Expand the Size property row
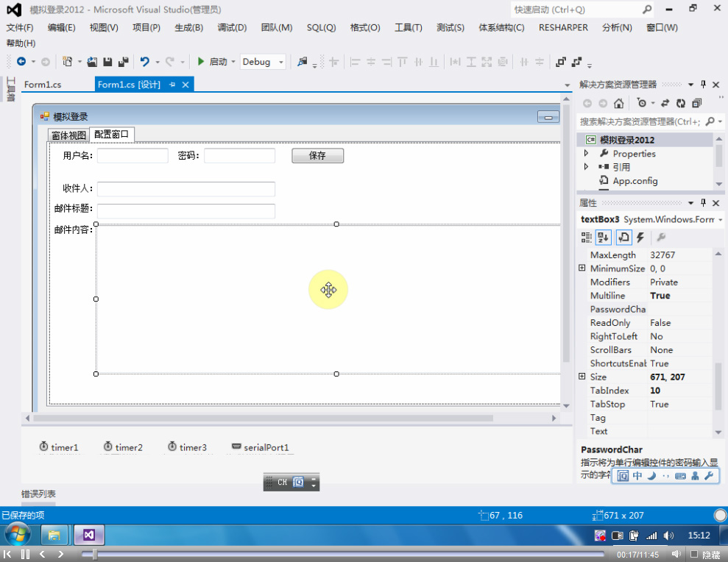 click(x=582, y=377)
